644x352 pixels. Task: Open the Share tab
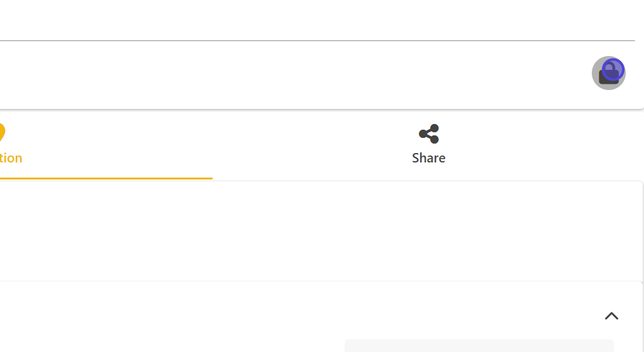pos(429,146)
